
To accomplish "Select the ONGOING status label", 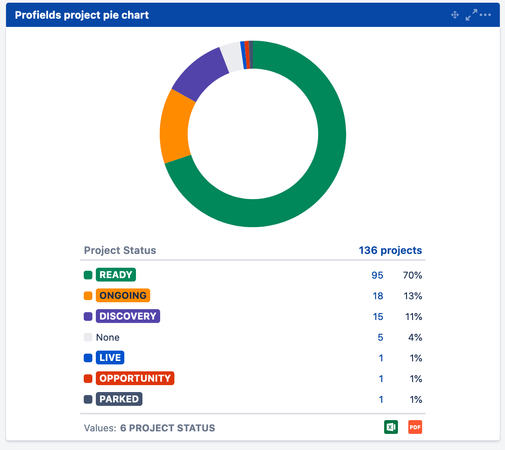I will 123,295.
